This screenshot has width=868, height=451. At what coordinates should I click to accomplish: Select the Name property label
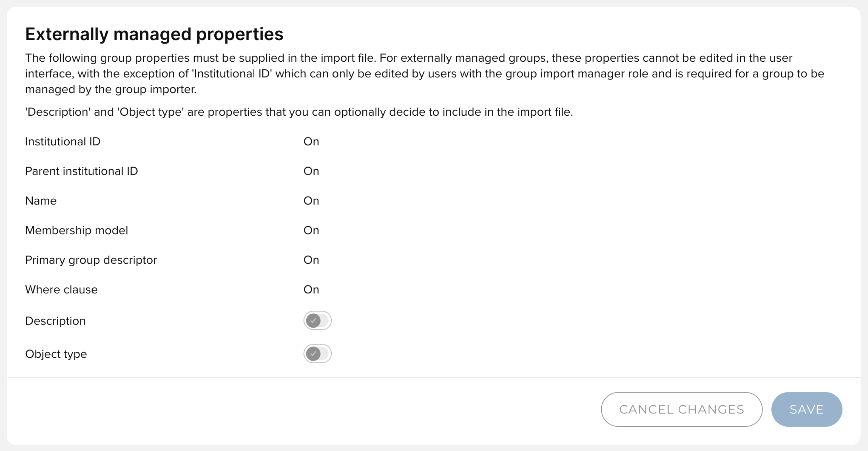(x=41, y=201)
